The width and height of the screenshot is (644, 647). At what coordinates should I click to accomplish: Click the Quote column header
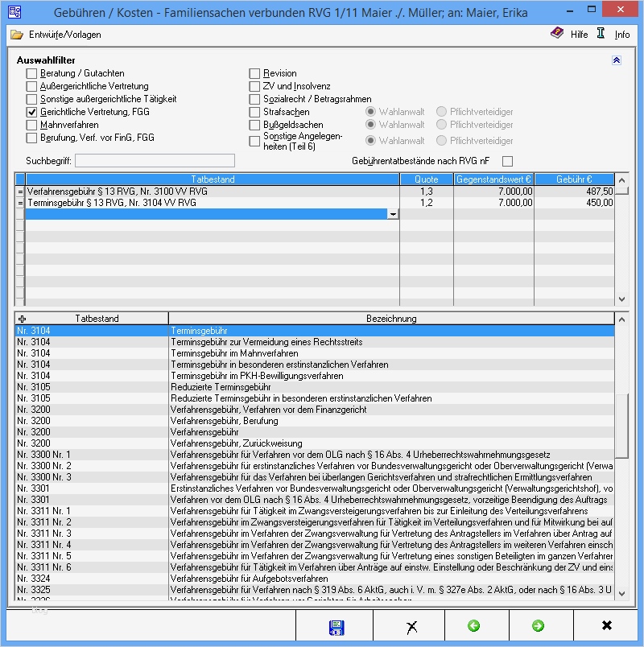(x=427, y=179)
